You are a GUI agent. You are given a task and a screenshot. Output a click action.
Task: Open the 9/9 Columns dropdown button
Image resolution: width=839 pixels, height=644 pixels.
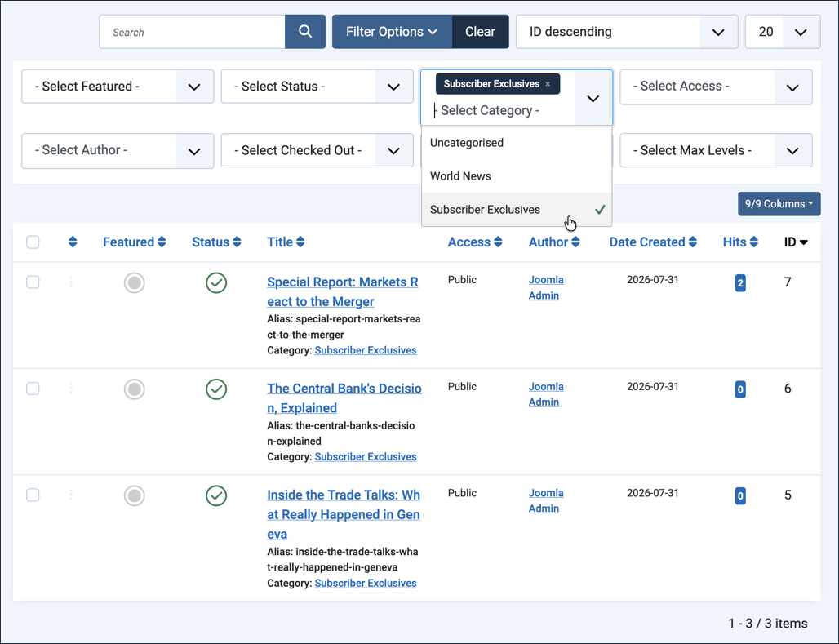(779, 204)
